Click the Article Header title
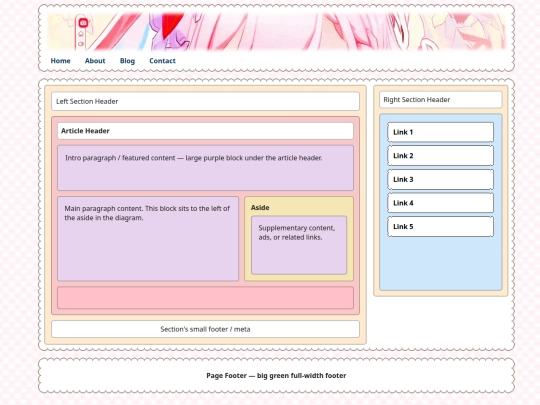The width and height of the screenshot is (540, 405). click(85, 131)
